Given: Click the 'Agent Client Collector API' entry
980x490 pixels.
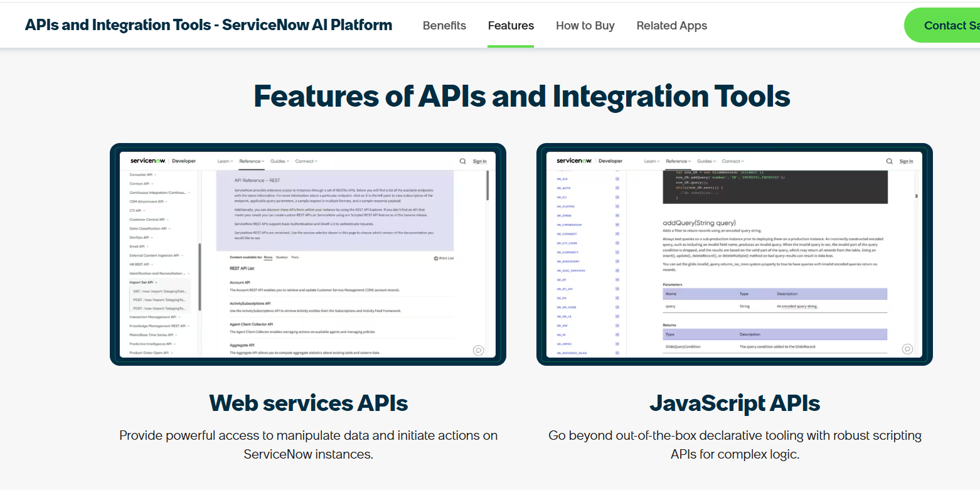Looking at the screenshot, I should pos(253,324).
